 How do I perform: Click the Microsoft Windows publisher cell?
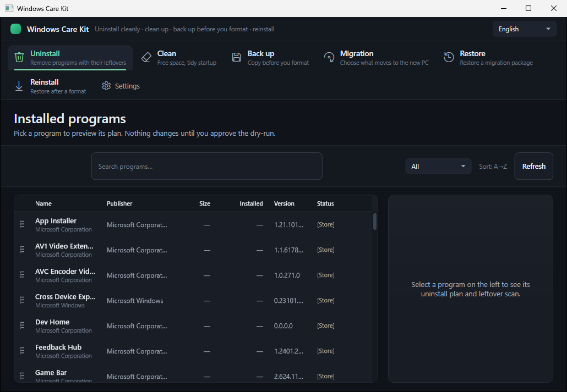tap(135, 301)
